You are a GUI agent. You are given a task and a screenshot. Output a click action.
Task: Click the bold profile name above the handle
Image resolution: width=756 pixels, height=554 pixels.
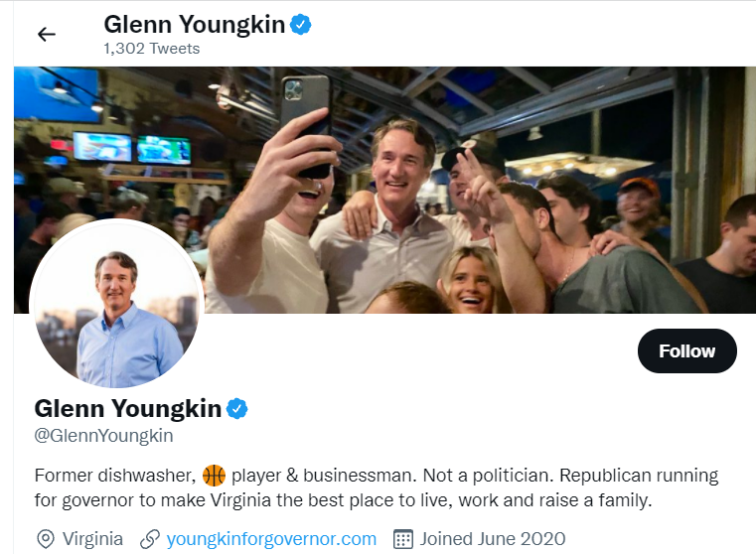127,408
